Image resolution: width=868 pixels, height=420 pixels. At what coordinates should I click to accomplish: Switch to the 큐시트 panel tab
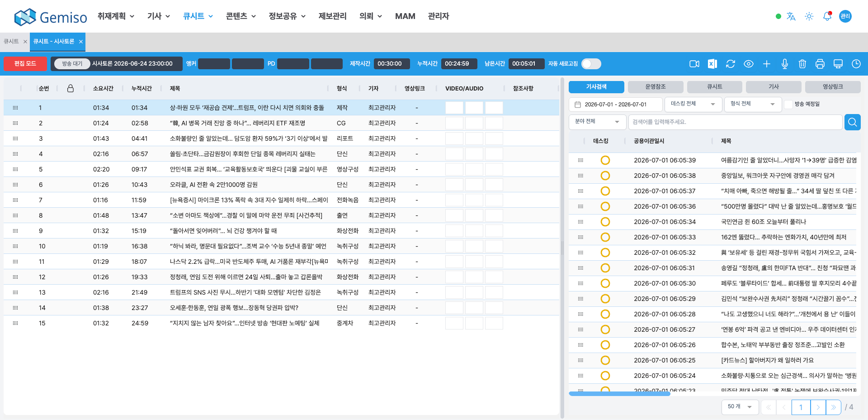[715, 87]
